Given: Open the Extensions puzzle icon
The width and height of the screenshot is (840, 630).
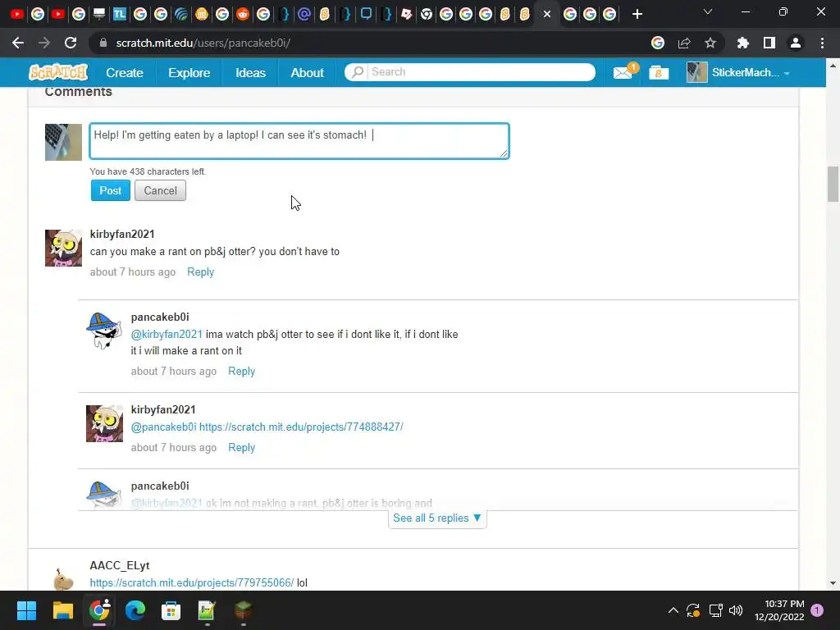Looking at the screenshot, I should (742, 43).
